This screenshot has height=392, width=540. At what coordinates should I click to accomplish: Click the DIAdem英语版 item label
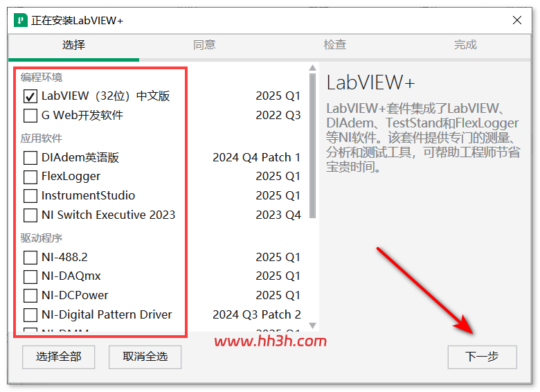[x=80, y=157]
